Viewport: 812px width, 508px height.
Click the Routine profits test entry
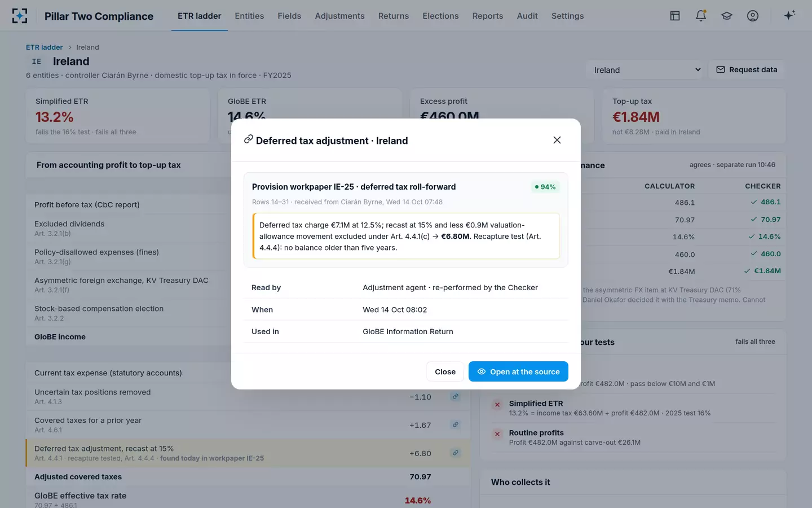[x=634, y=437]
